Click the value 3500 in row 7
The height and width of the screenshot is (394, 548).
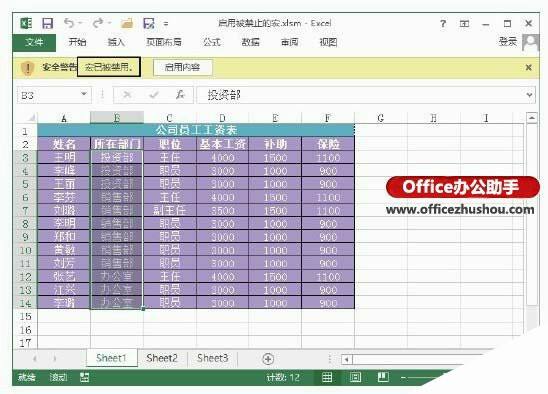[x=223, y=210]
